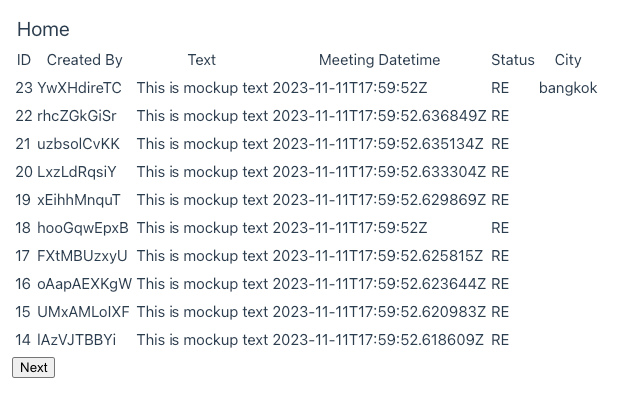The height and width of the screenshot is (415, 635).
Task: Select mockup text in row 17
Action: (202, 256)
